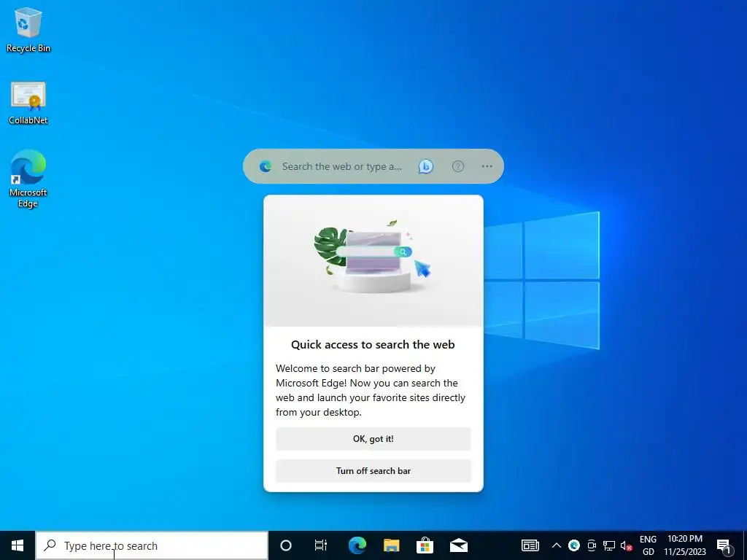The height and width of the screenshot is (560, 747).
Task: Open the network status tray icon
Action: click(609, 545)
